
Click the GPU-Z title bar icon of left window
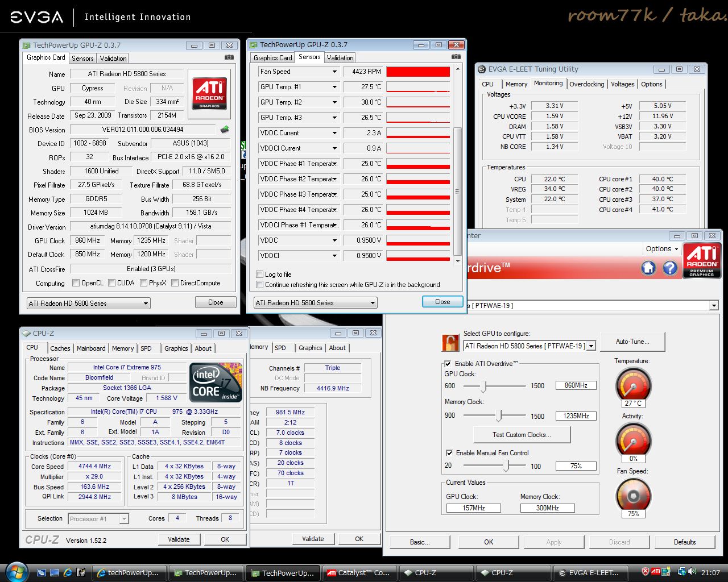tap(26, 45)
